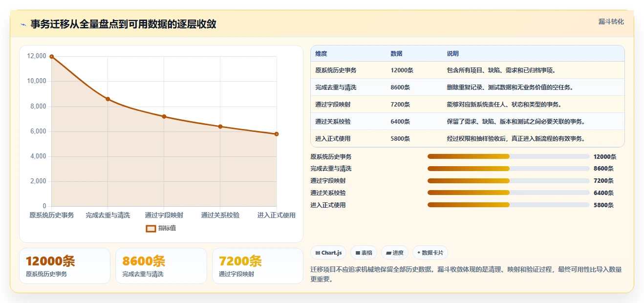This screenshot has width=644, height=303.
Task: Select table cell 通过关系校验
Action: [x=333, y=122]
